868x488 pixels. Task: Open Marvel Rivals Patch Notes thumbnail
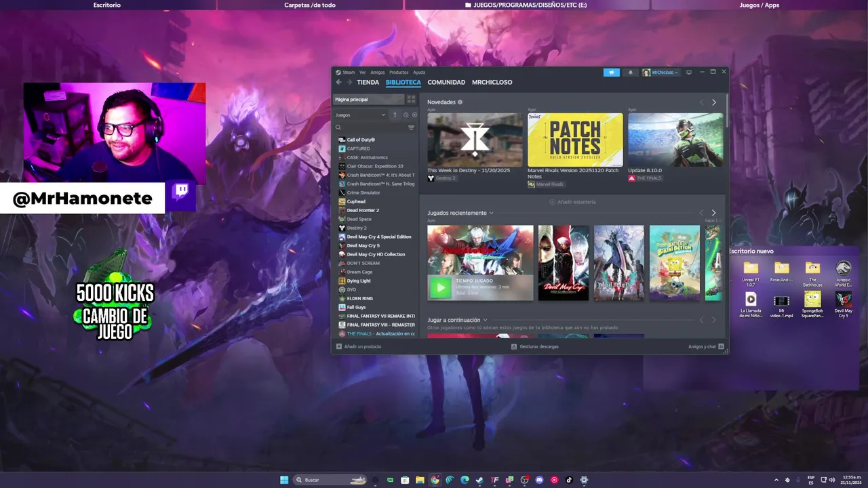click(x=575, y=140)
